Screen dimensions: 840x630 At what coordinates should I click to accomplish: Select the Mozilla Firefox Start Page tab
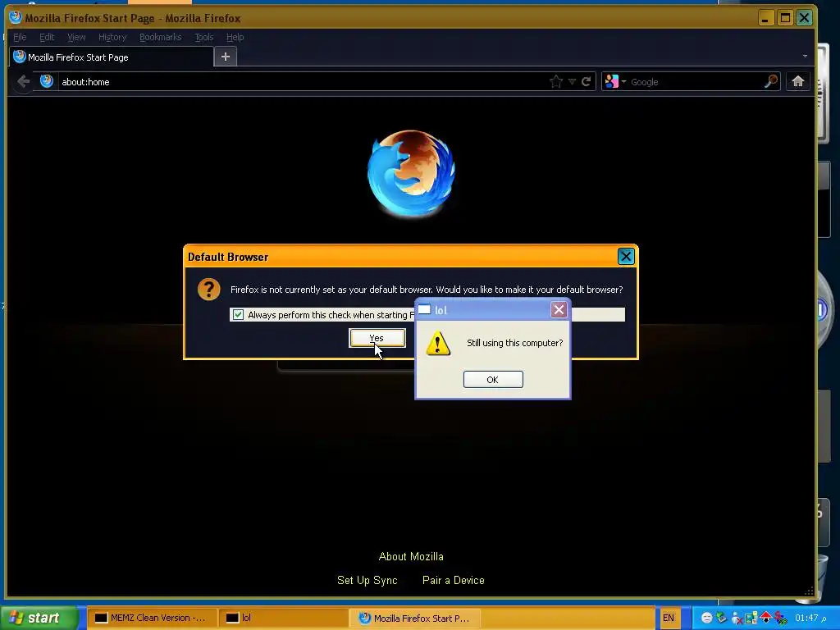pyautogui.click(x=111, y=57)
